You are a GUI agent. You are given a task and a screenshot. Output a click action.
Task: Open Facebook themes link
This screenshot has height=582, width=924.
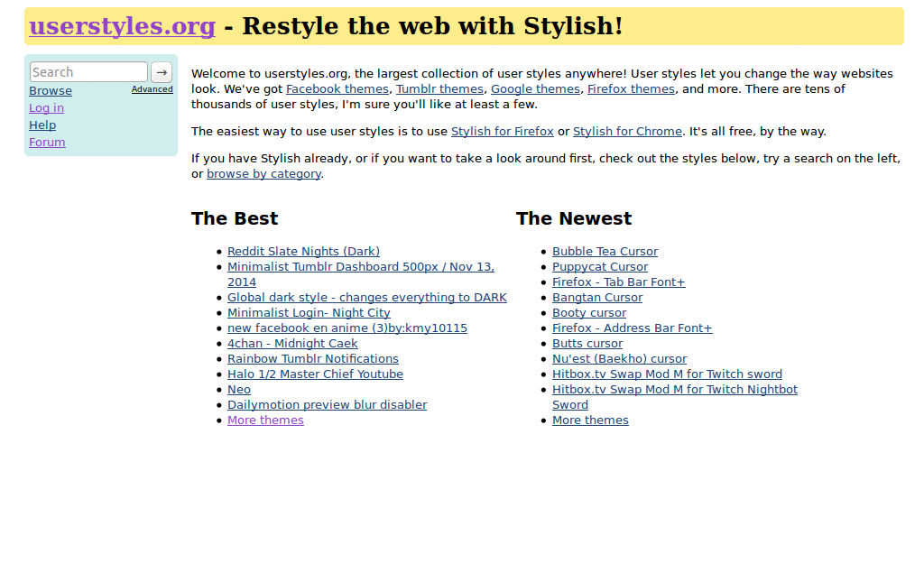pyautogui.click(x=337, y=89)
